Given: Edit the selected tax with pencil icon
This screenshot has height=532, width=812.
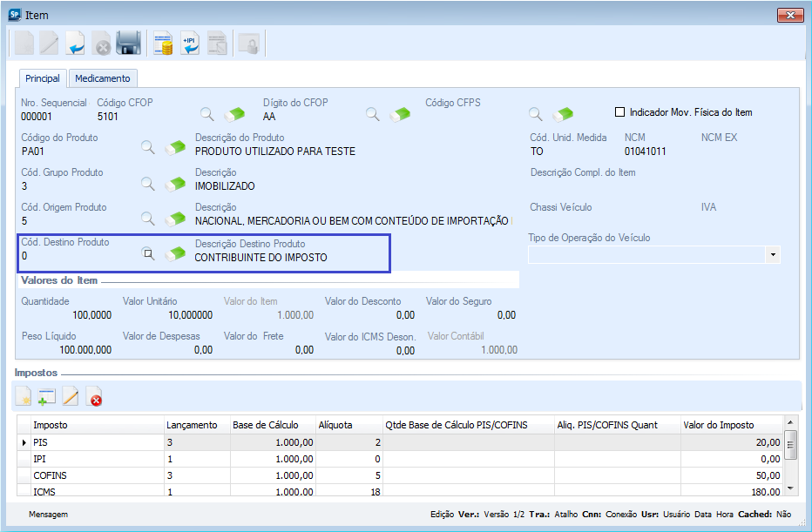Looking at the screenshot, I should [71, 397].
